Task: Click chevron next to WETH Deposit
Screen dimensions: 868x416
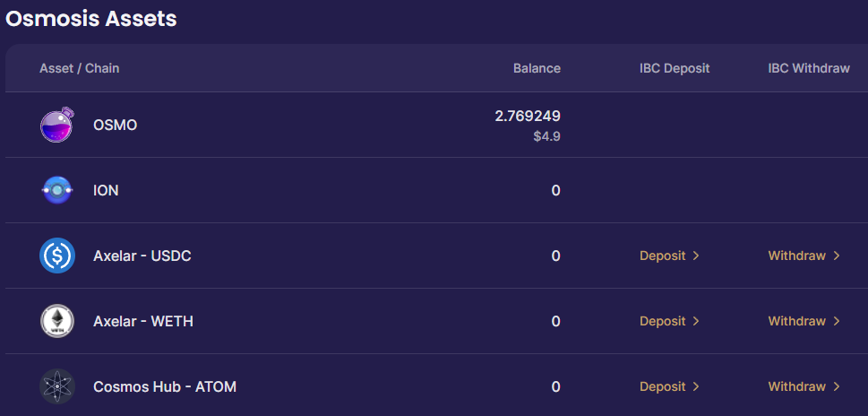Action: pos(696,321)
